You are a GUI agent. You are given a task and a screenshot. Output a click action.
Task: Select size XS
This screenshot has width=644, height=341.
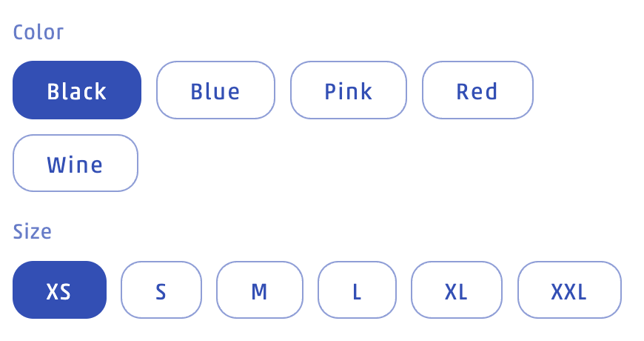59,290
